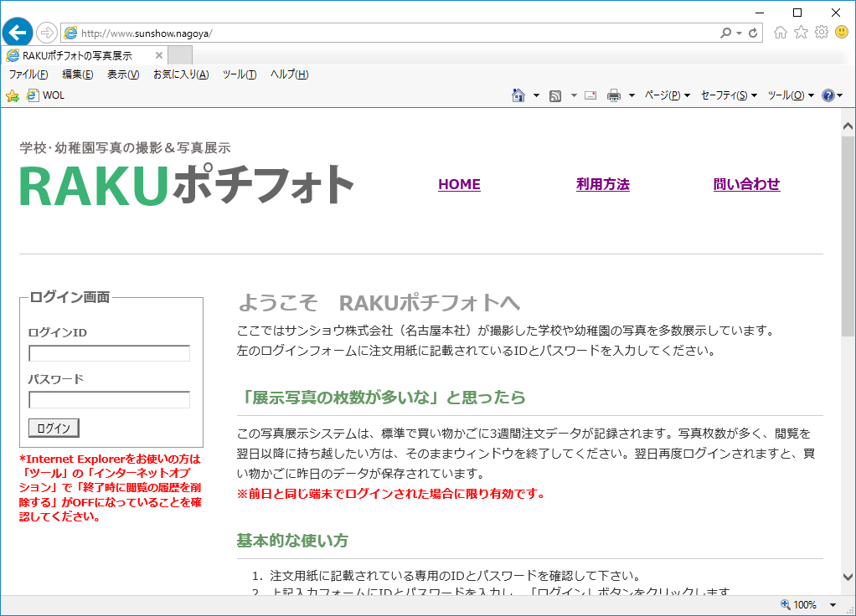The image size is (856, 616).
Task: Click the Refresh page icon
Action: [x=753, y=33]
